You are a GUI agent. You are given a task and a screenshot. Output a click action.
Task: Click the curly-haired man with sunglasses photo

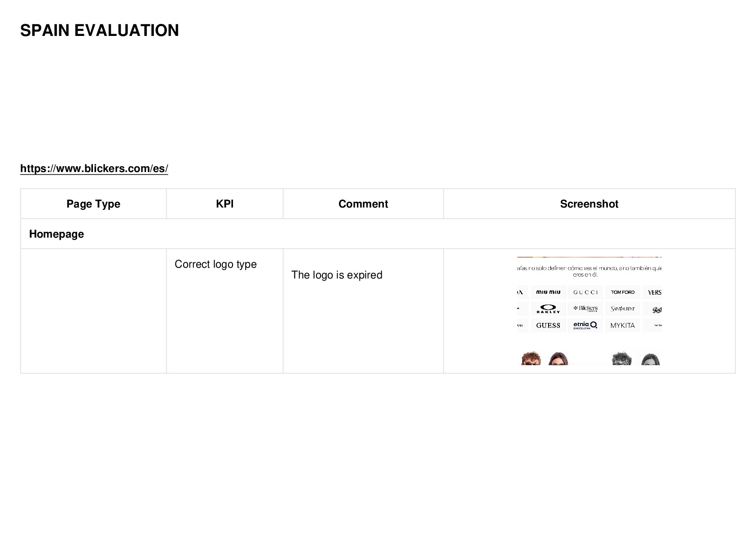click(x=531, y=358)
